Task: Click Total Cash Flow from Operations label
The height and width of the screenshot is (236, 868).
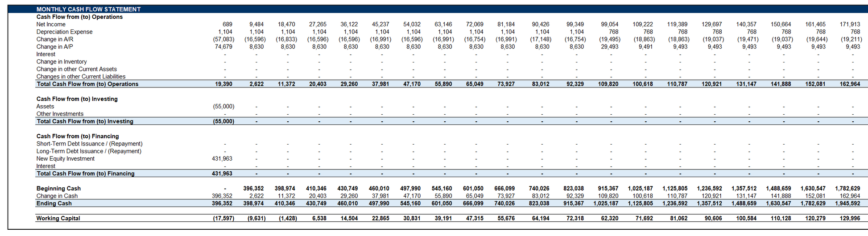Action: [87, 84]
